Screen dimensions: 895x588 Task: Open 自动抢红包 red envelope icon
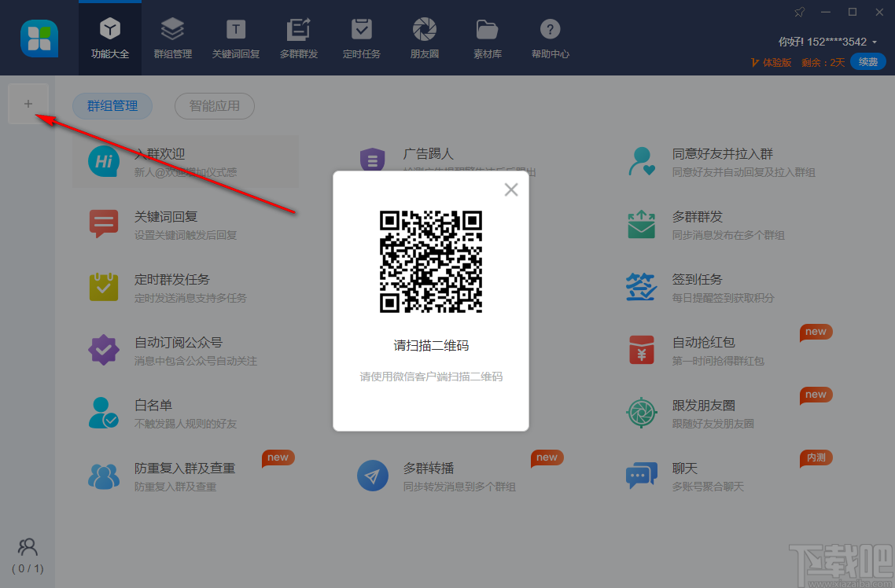[x=642, y=350]
